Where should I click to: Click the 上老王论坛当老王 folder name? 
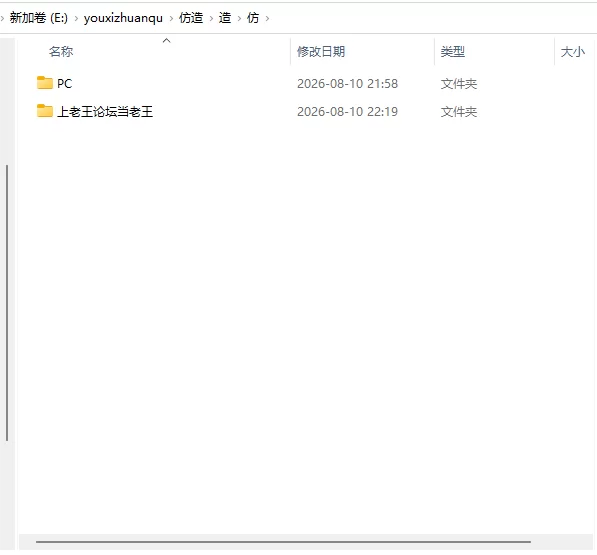(105, 112)
